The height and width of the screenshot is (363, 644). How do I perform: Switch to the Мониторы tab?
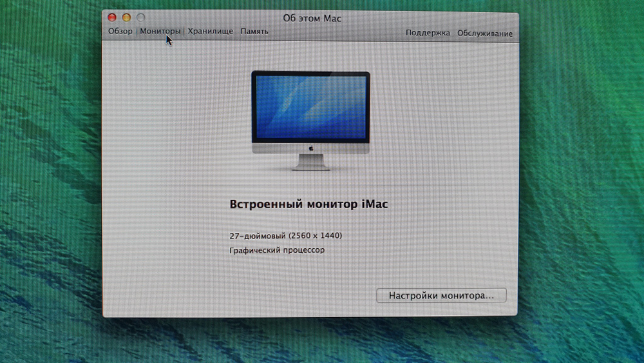(160, 31)
